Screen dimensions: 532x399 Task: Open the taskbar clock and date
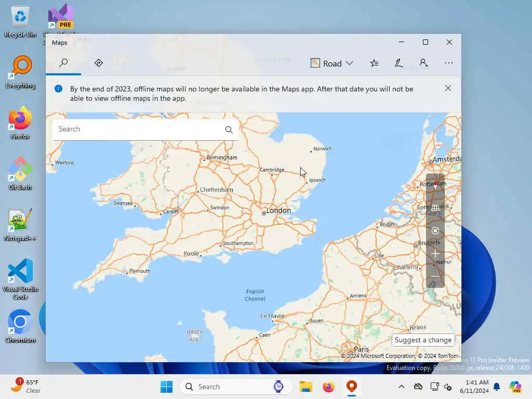(474, 387)
